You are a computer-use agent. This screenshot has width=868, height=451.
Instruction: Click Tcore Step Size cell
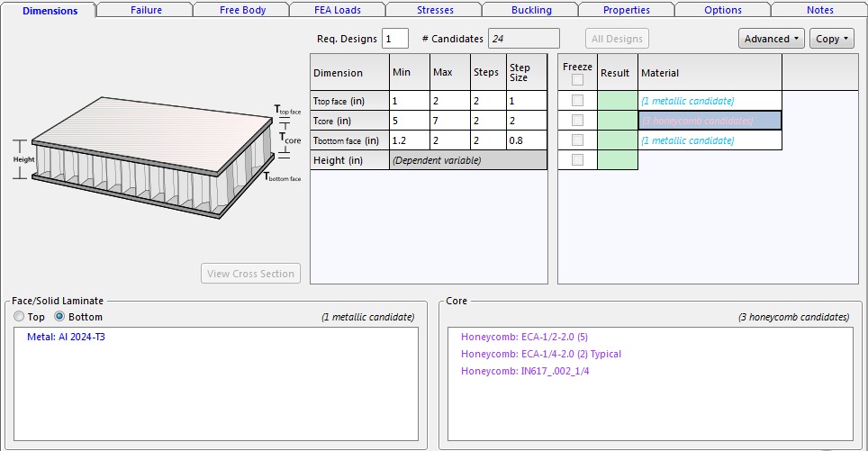527,121
